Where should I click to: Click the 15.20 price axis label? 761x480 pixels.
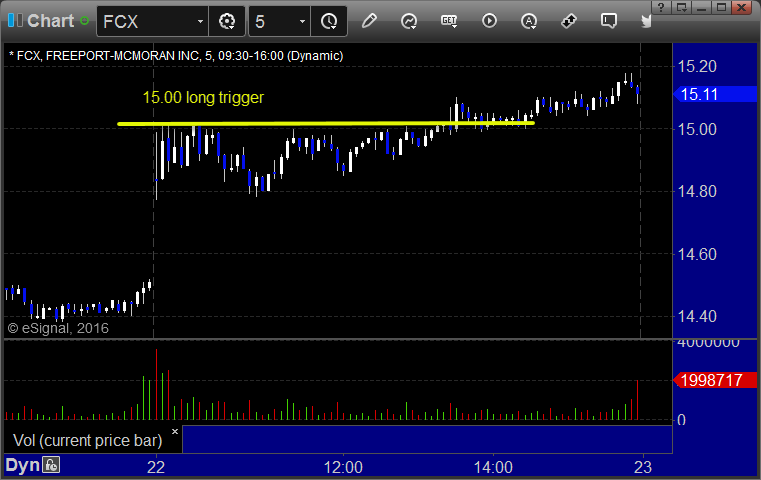(x=697, y=66)
